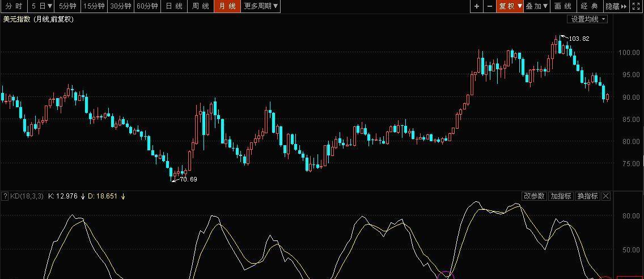Click the D: 18.651 value readout
This screenshot has height=279, width=644.
(x=102, y=196)
